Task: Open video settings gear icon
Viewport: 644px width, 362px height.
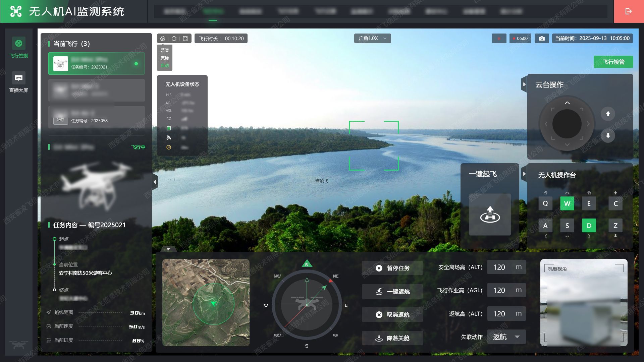Action: [x=163, y=39]
